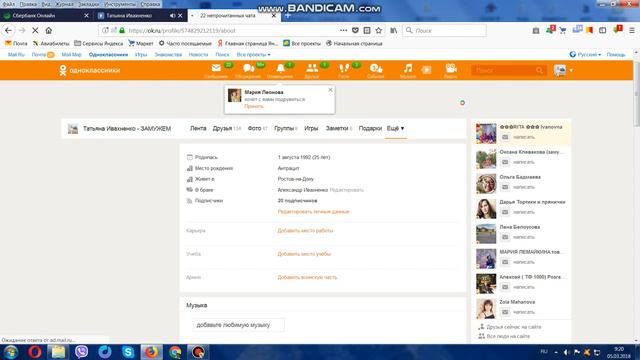Open Skype from the taskbar
Screen dimensions: 640x360
(128, 352)
